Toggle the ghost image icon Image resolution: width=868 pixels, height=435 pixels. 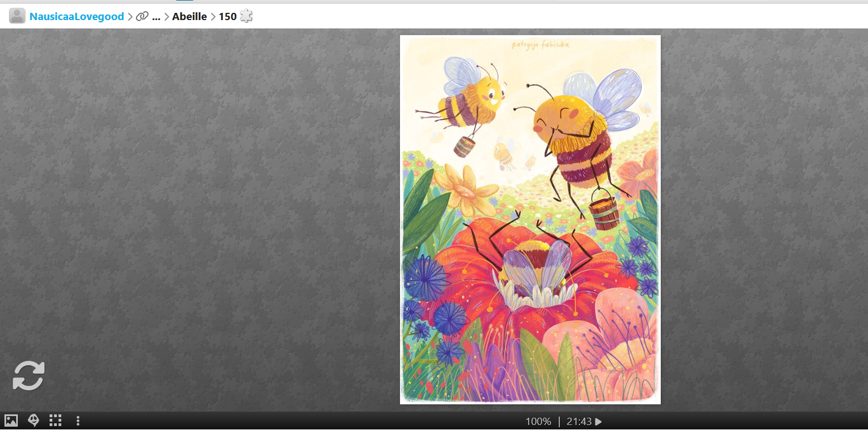coord(33,421)
